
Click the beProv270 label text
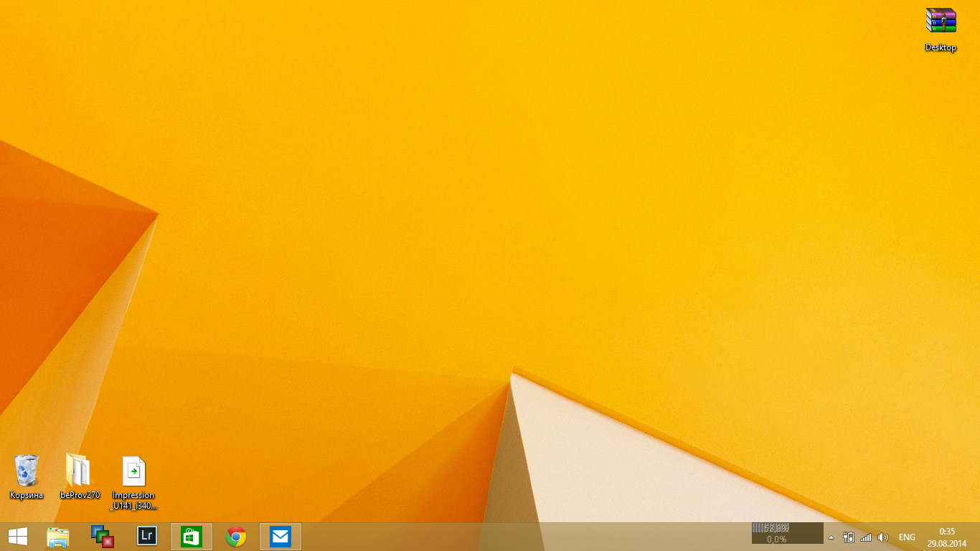coord(80,495)
